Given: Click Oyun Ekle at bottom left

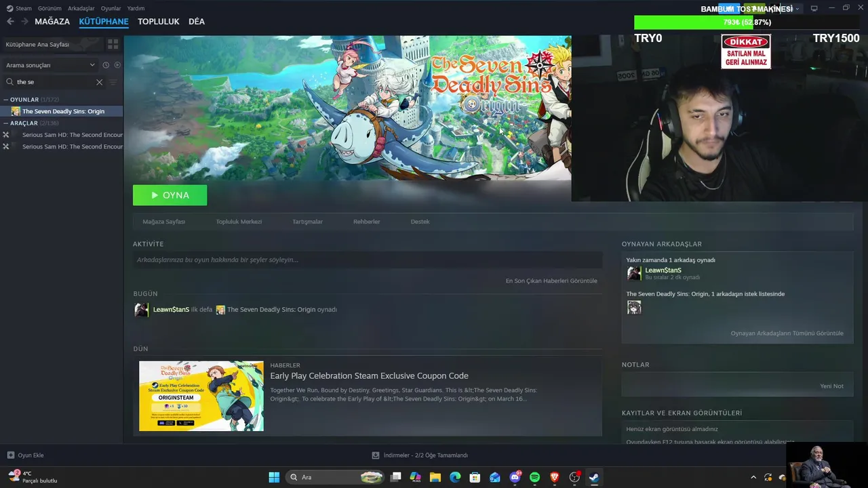Looking at the screenshot, I should pyautogui.click(x=25, y=455).
